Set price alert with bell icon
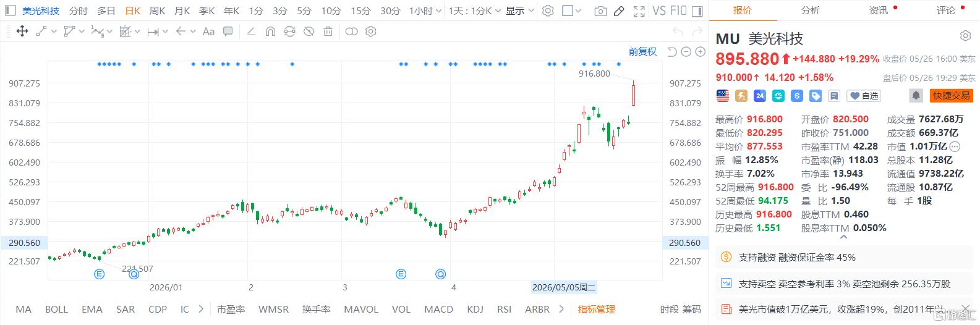Screen dimensions: 980x325 (x=916, y=96)
